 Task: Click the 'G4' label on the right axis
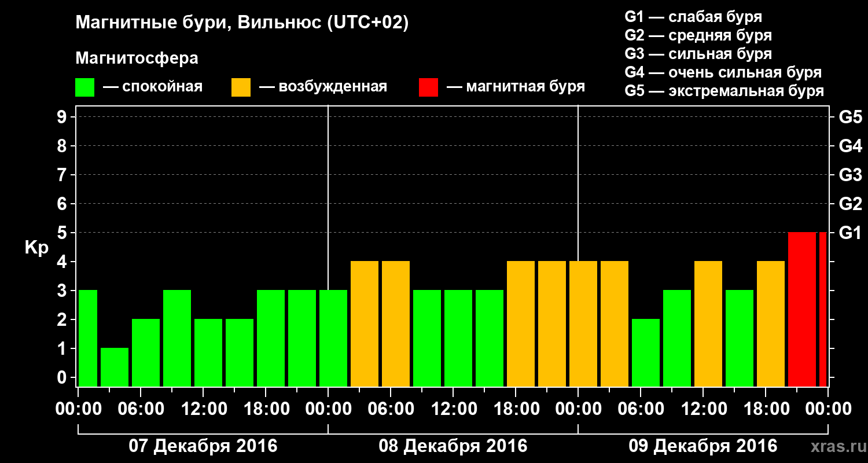[x=850, y=146]
